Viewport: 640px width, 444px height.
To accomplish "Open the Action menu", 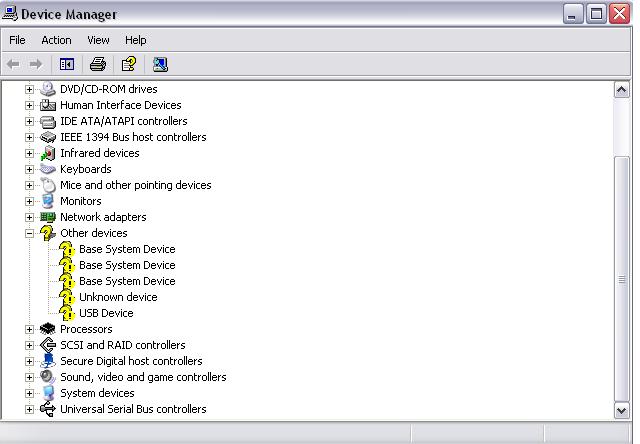I will click(x=56, y=40).
